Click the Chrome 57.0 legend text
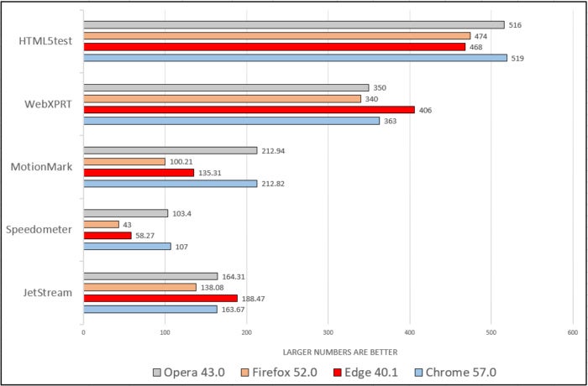Viewport: 588px width, 386px height. point(461,373)
